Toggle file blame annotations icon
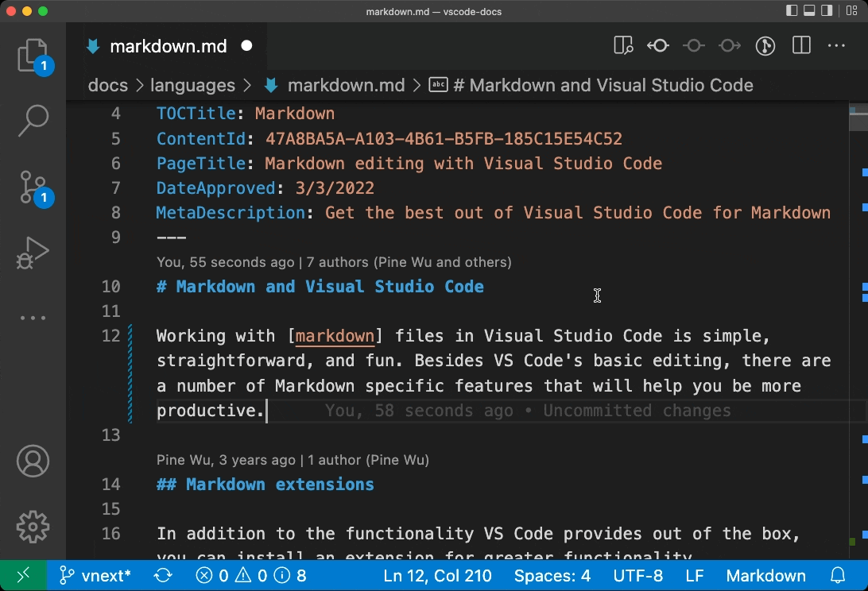 (x=765, y=46)
